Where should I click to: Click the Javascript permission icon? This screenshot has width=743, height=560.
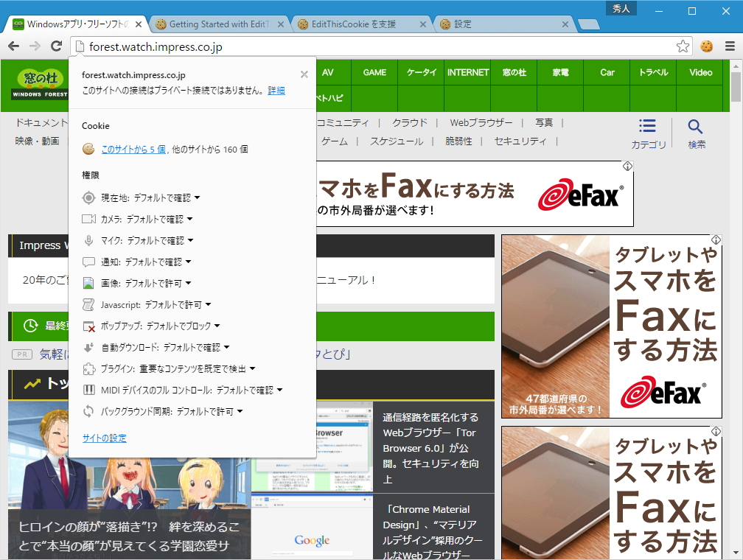(x=88, y=304)
